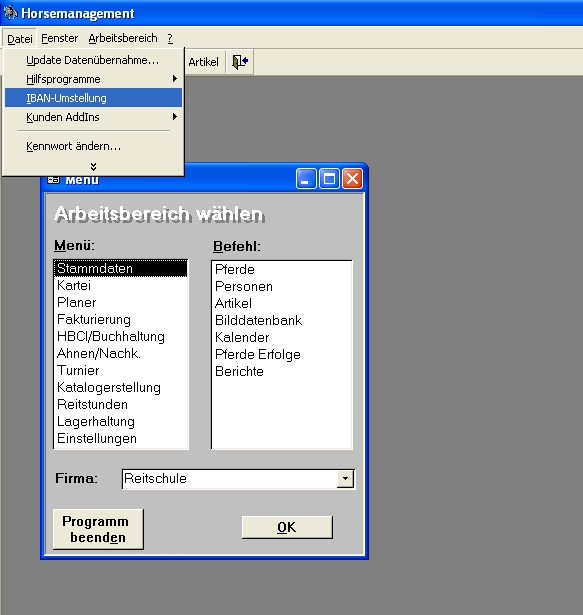Expand the Datei menu with double chevron
The image size is (583, 615).
click(x=93, y=167)
